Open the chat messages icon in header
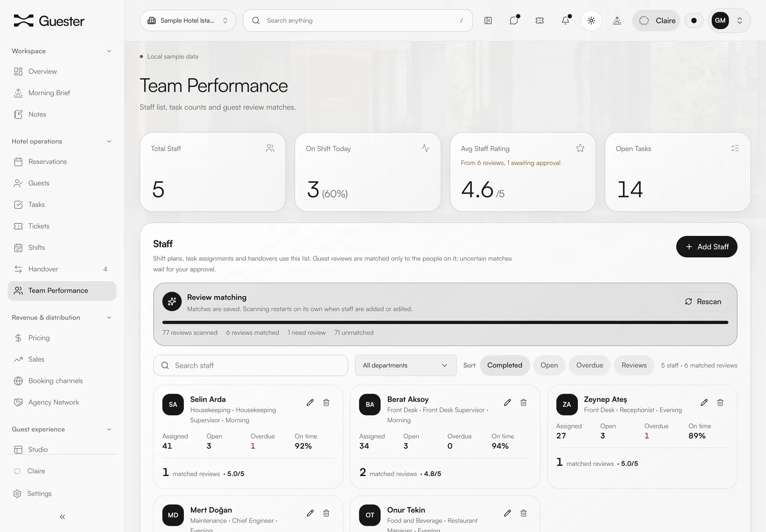Screen dimensions: 766x532 (x=514, y=21)
